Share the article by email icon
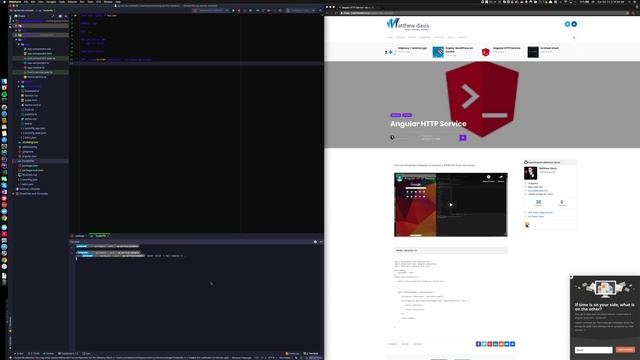The width and height of the screenshot is (640, 360). [507, 344]
